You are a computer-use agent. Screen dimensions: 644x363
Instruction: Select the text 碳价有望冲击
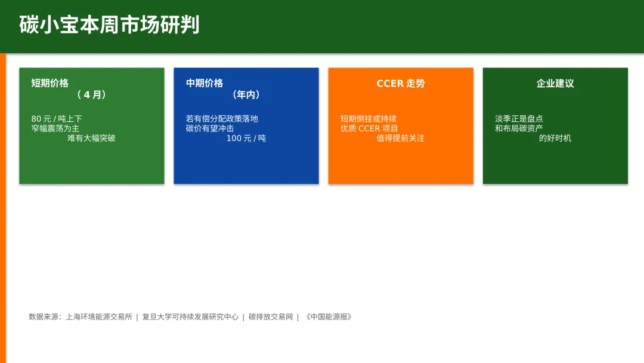pyautogui.click(x=209, y=128)
